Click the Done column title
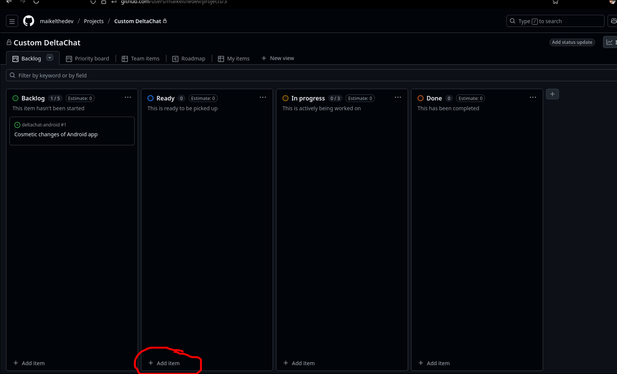The height and width of the screenshot is (374, 617). (x=434, y=98)
